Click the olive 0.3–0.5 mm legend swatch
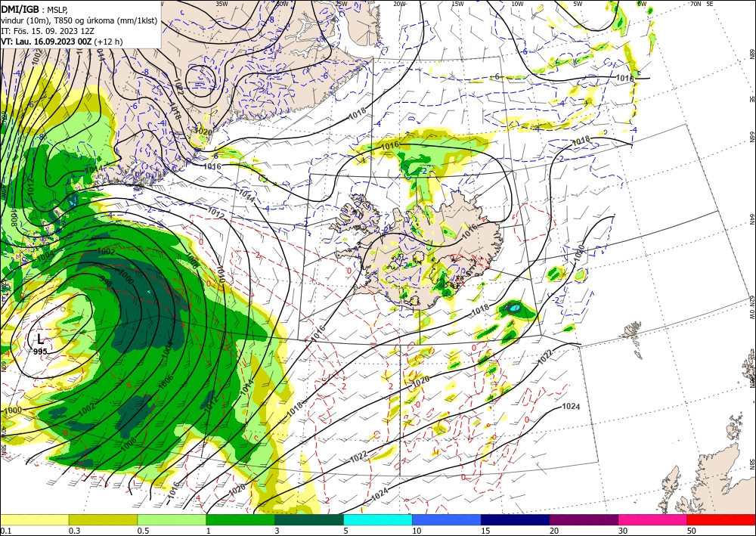The width and height of the screenshot is (756, 536). point(103,519)
